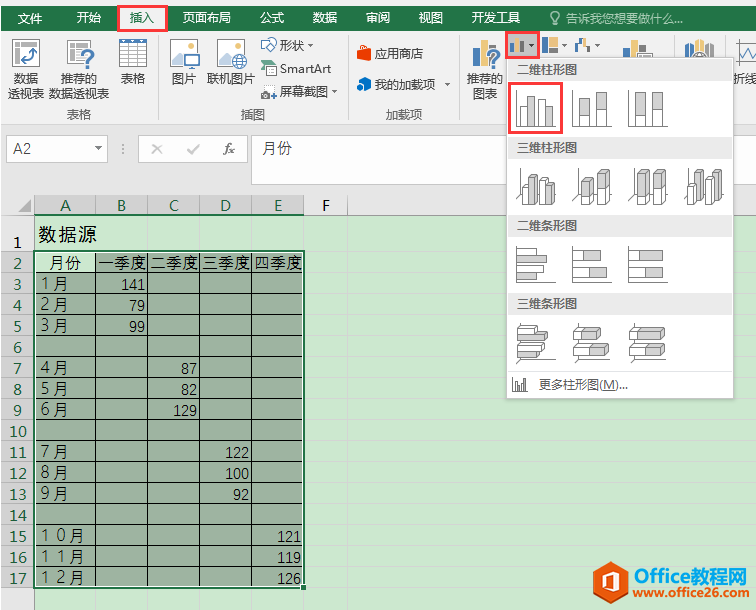756x610 pixels.
Task: Choose the 2-D clustered column chart
Action: click(x=535, y=108)
